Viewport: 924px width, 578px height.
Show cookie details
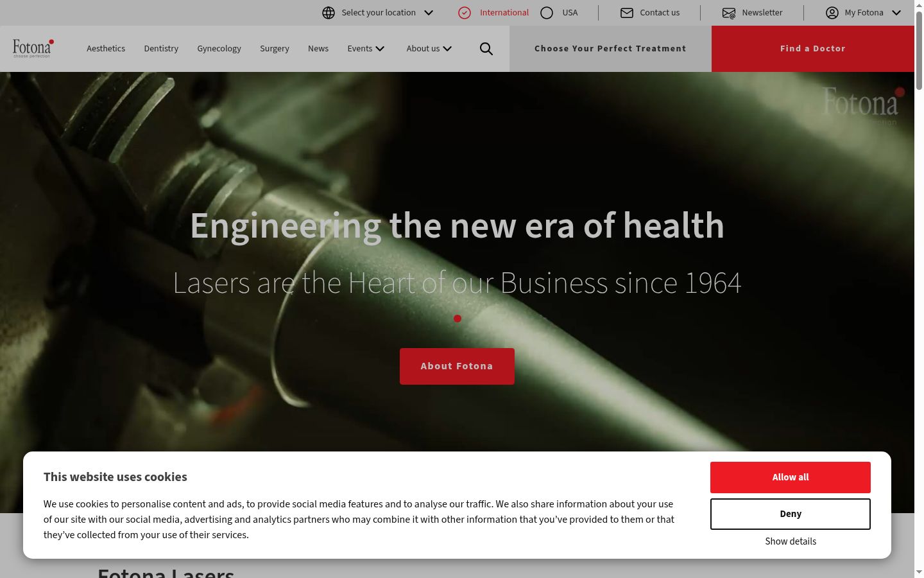click(791, 541)
